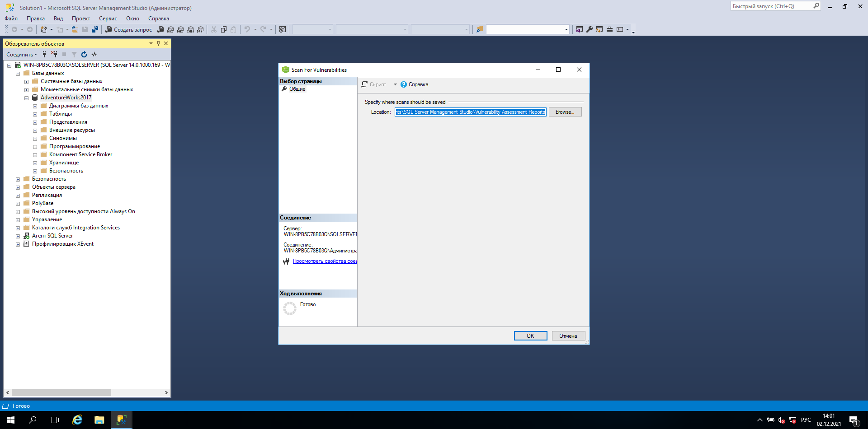Viewport: 868px width, 429px height.
Task: Open Internet Explorer from taskbar
Action: [x=77, y=420]
